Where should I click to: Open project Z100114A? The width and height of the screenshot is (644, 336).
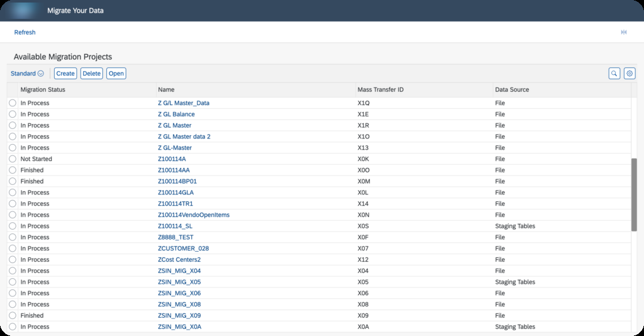coord(172,159)
